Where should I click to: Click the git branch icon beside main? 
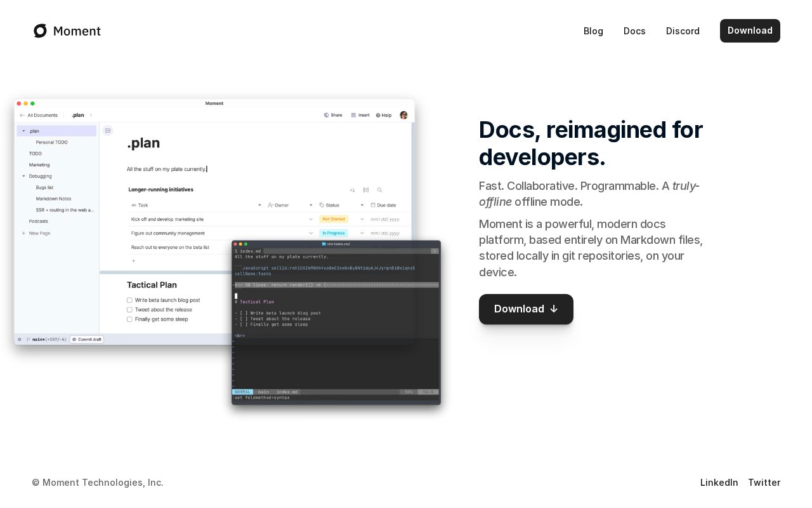29,340
